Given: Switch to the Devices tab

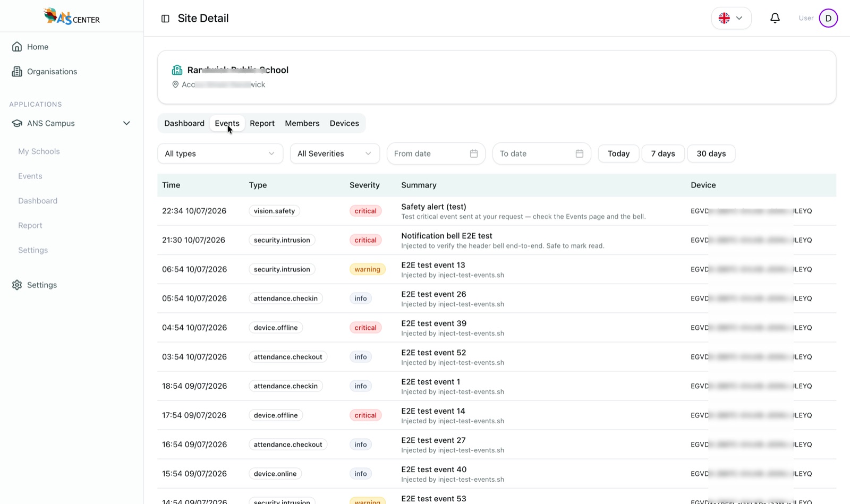Looking at the screenshot, I should coord(344,123).
